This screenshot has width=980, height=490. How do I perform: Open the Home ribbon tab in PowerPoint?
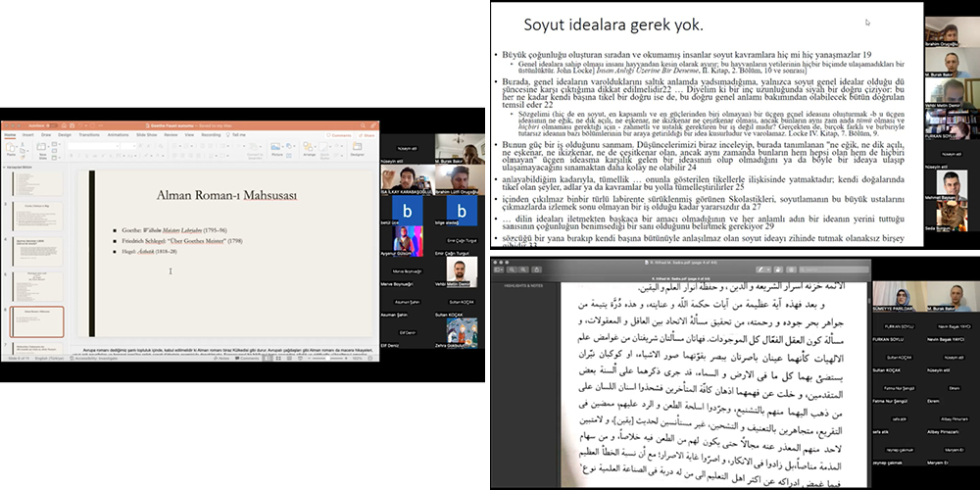(10, 135)
